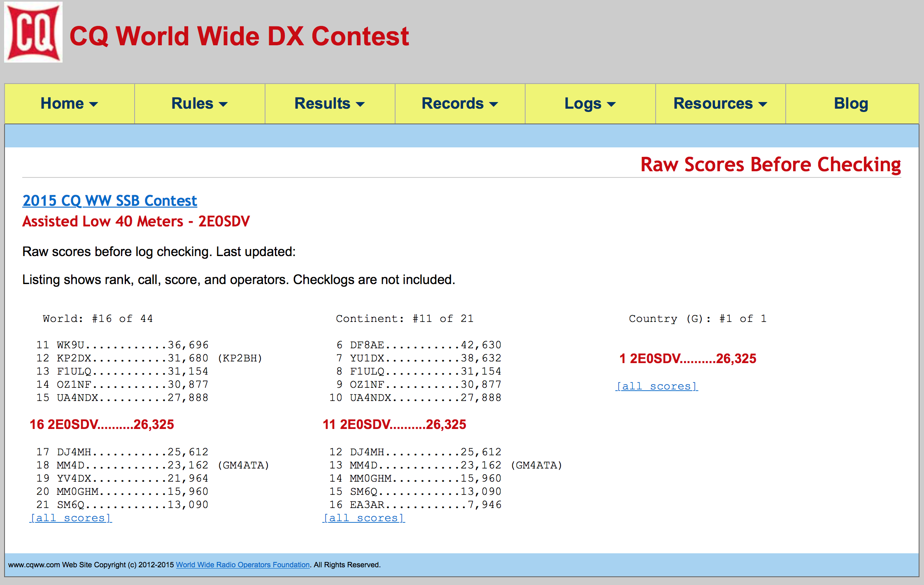924x585 pixels.
Task: Click the Raw Scores Before Checking heading
Action: pos(770,164)
